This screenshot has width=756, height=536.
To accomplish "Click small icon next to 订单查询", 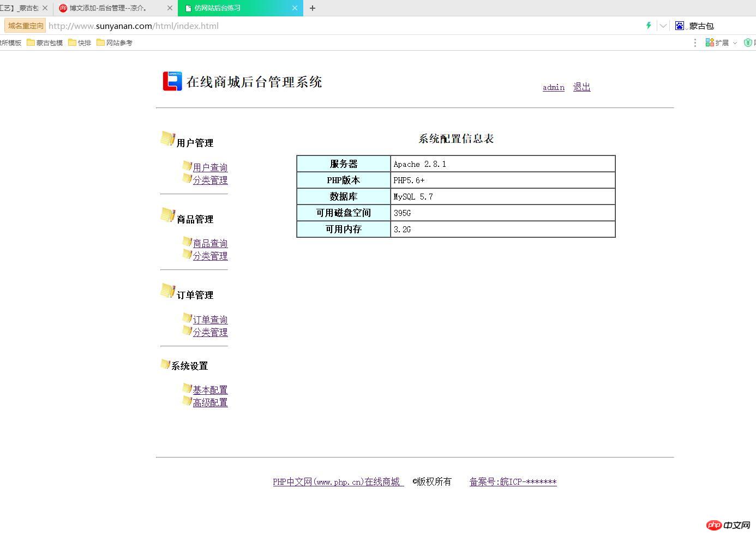I will tap(187, 318).
